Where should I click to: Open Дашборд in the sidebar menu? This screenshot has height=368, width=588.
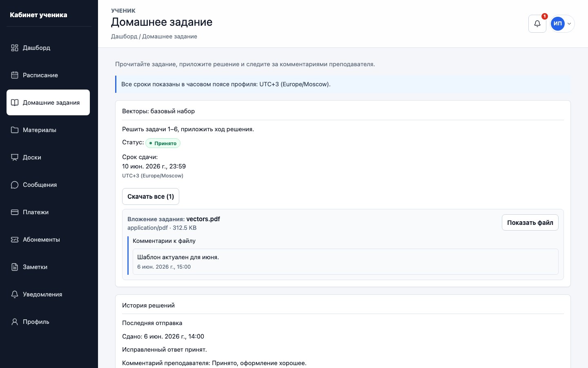(48, 48)
